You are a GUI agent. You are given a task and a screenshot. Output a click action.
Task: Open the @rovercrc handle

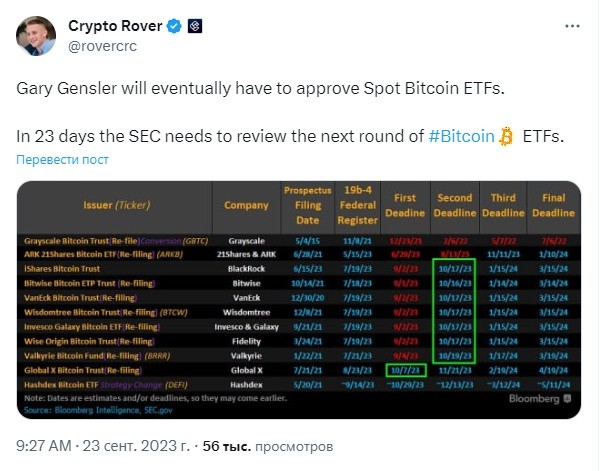coord(103,44)
